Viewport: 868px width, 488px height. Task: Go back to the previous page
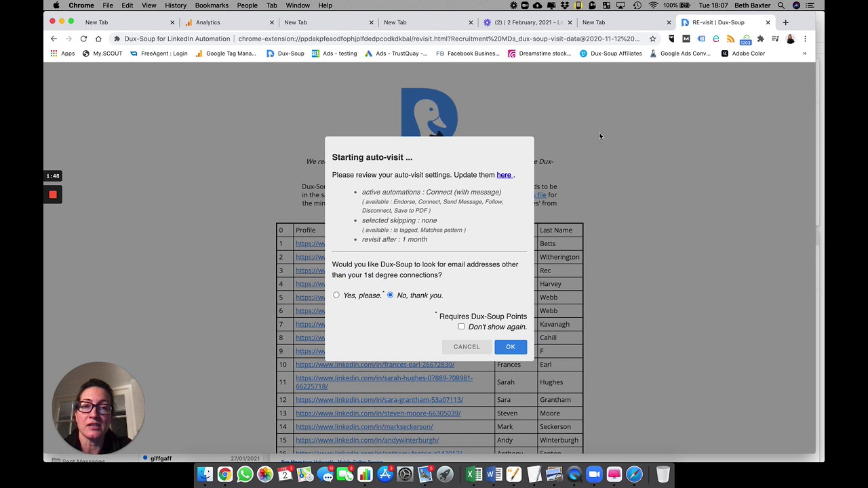click(54, 39)
